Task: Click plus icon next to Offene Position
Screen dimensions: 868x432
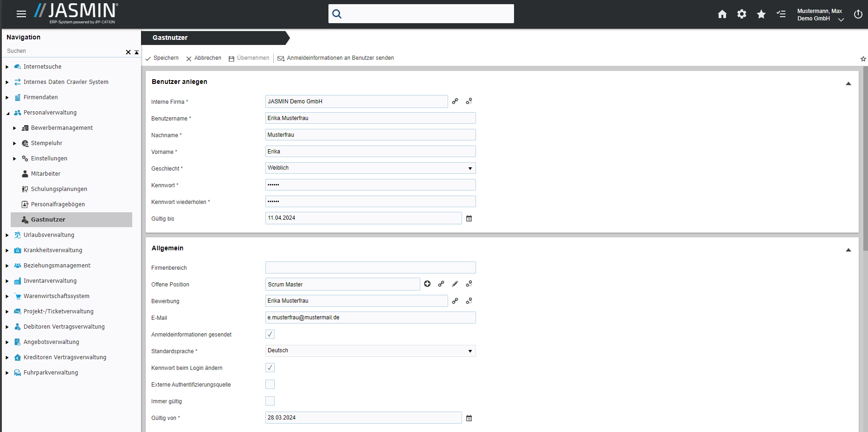Action: [x=427, y=284]
